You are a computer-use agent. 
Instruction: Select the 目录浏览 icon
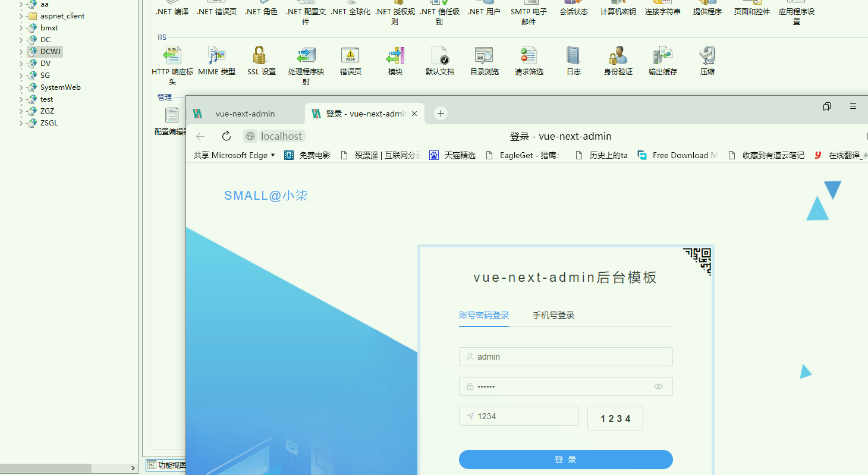point(484,56)
